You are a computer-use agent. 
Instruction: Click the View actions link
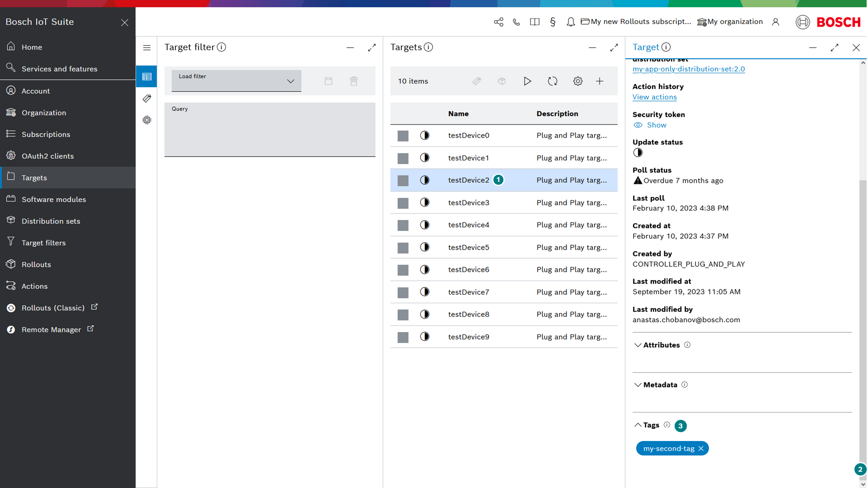point(654,97)
